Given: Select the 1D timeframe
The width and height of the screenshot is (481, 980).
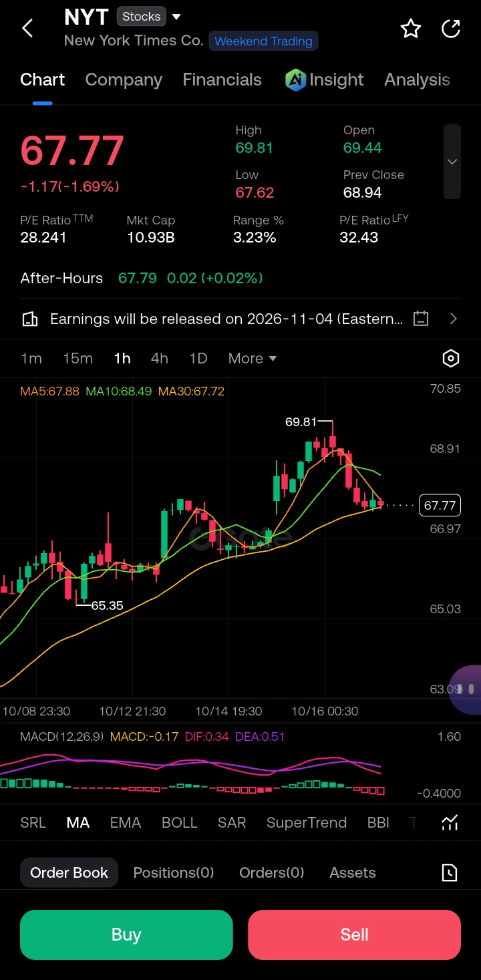Looking at the screenshot, I should 198,359.
